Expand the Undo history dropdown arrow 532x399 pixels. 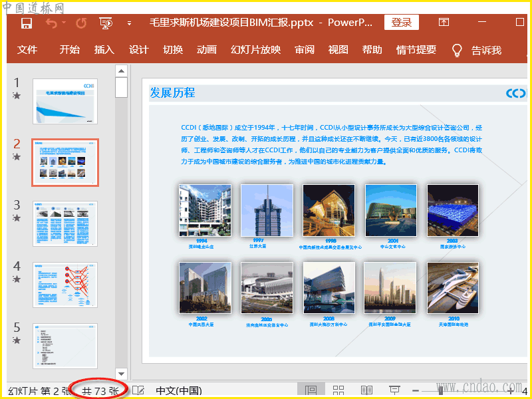pos(65,23)
